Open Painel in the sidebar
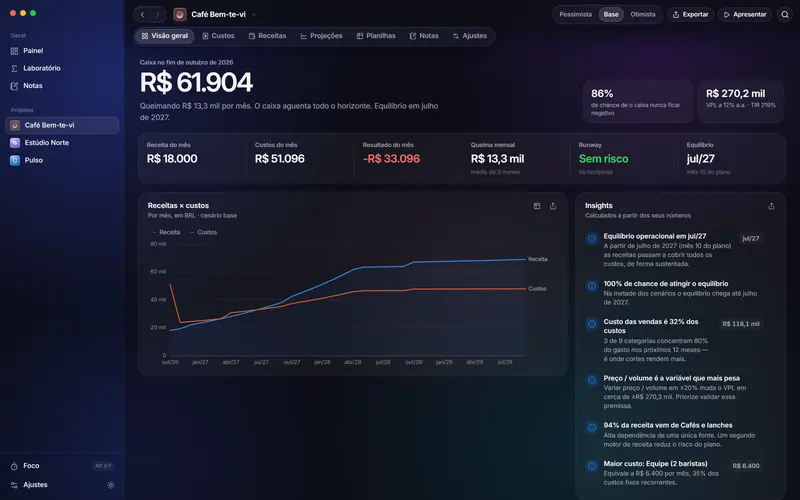 coord(62,51)
